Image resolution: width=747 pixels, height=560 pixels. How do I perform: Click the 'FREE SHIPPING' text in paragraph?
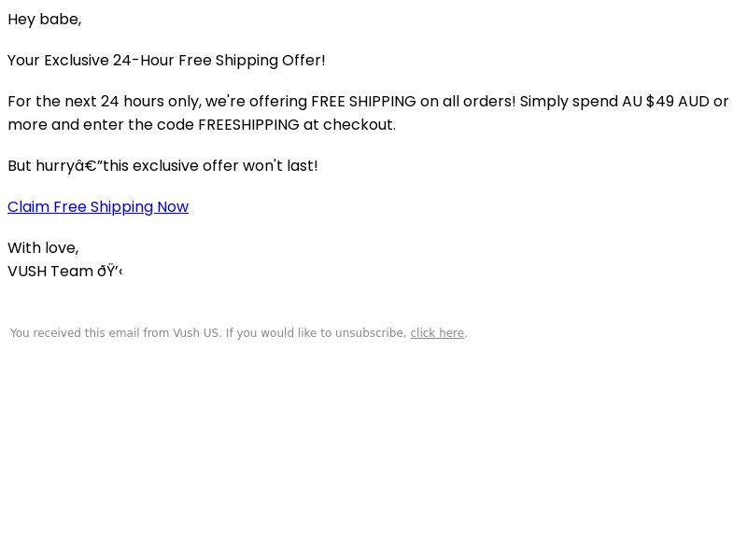pos(363,102)
